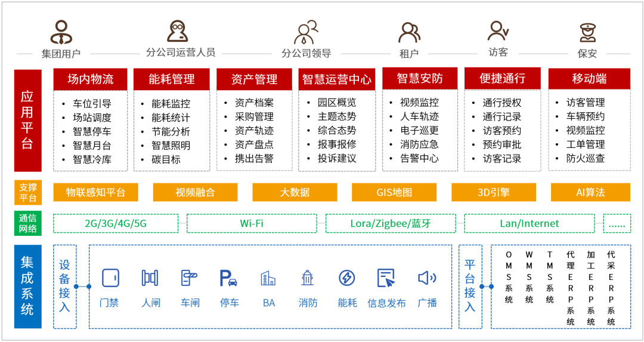Select the Wi-Fi network box
This screenshot has height=342, width=644.
coord(252,224)
